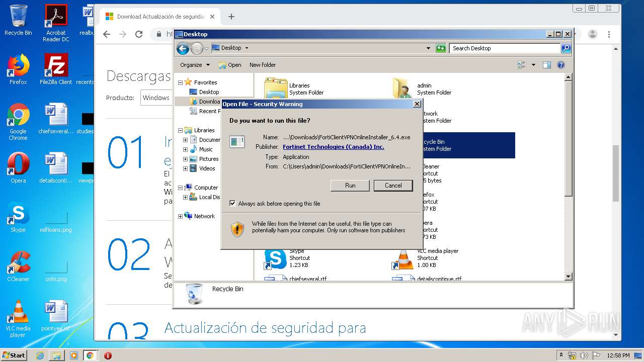The image size is (644, 362).
Task: Open Firefox desktop icon
Action: tap(18, 69)
